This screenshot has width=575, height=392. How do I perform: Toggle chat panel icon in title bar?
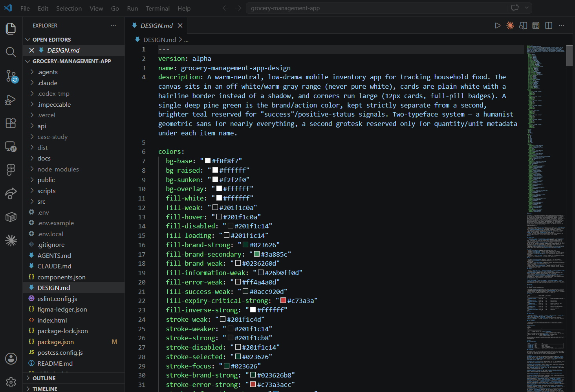[515, 8]
